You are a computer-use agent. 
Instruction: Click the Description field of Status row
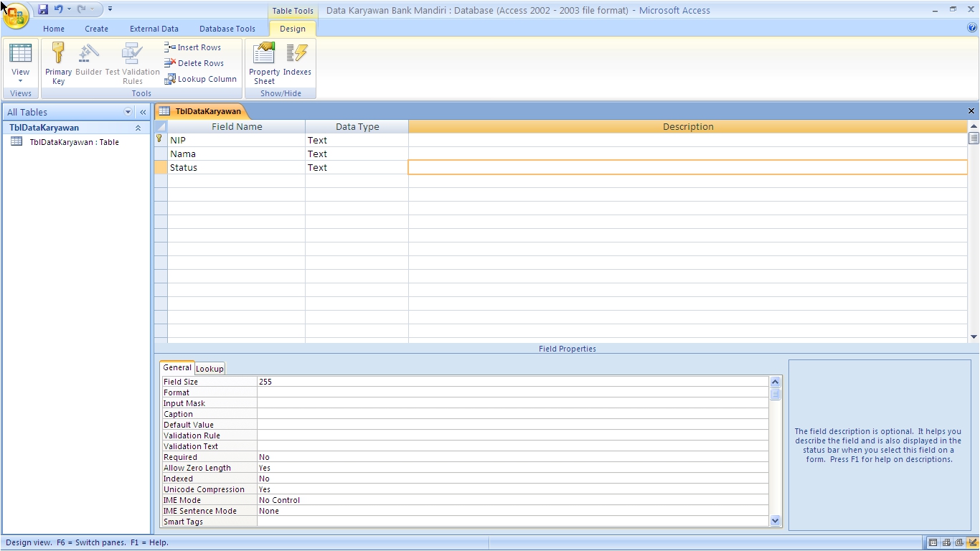pos(687,167)
